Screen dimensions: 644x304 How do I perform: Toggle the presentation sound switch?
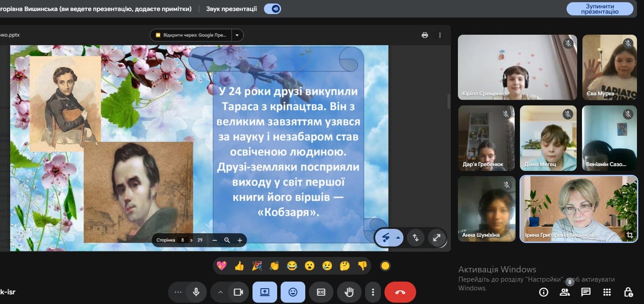click(x=273, y=8)
